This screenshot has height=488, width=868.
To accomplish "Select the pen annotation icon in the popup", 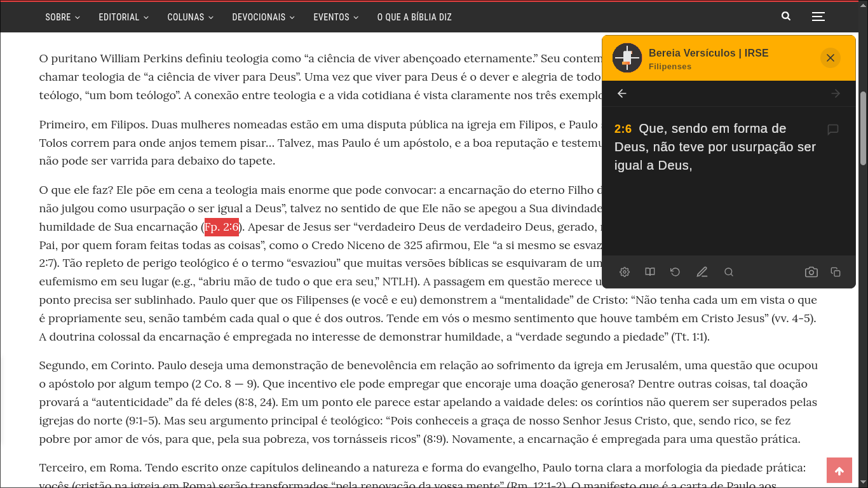I will click(x=702, y=271).
